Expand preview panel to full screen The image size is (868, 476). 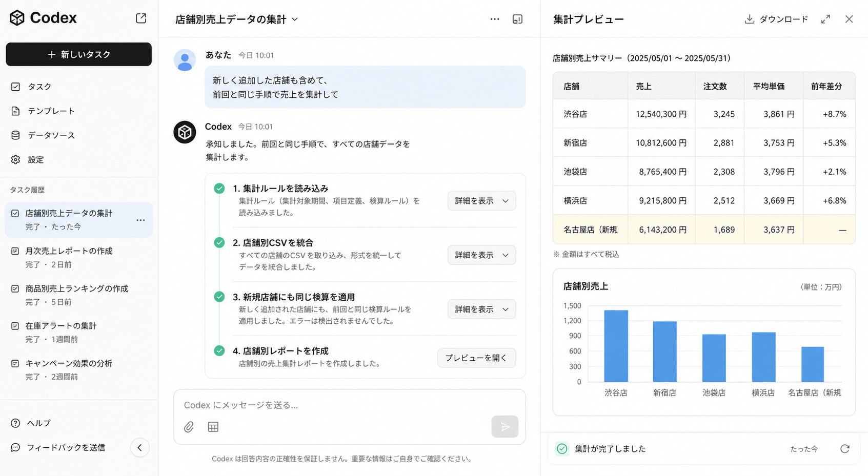(825, 19)
